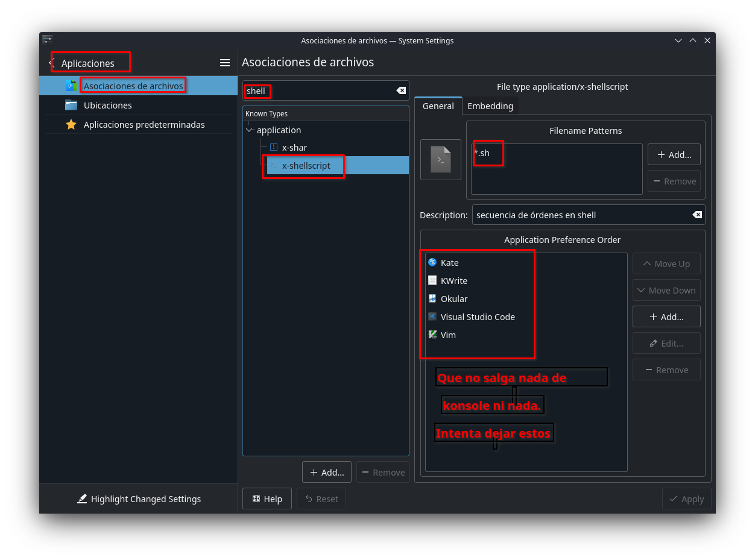
Task: Click the Kate application icon
Action: (432, 262)
